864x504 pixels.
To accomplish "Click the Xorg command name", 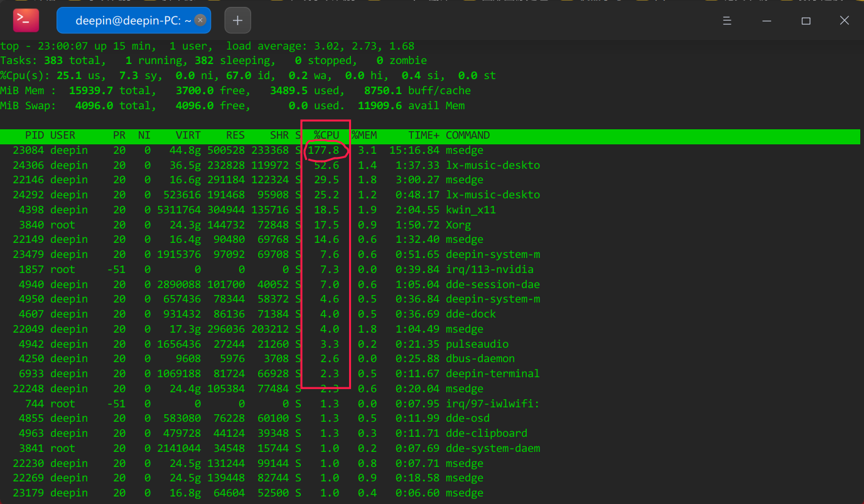I will [x=458, y=225].
